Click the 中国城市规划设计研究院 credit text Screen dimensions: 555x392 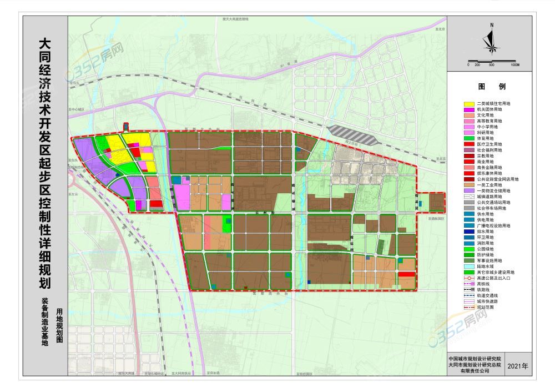coord(475,358)
